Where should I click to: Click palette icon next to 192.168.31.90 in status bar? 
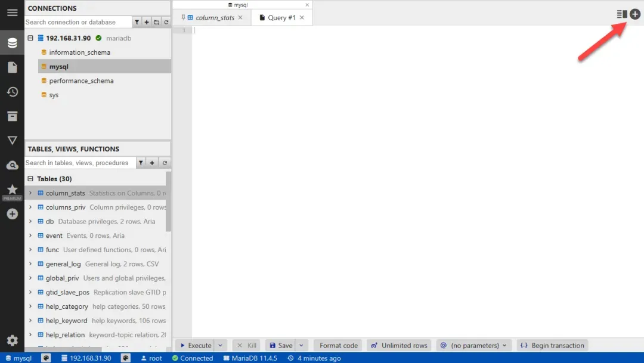pos(126,358)
